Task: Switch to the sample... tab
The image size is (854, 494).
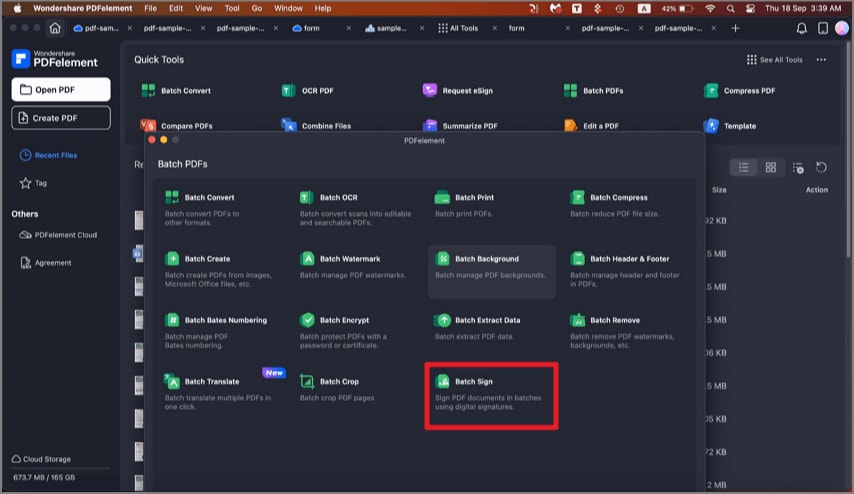Action: (386, 28)
